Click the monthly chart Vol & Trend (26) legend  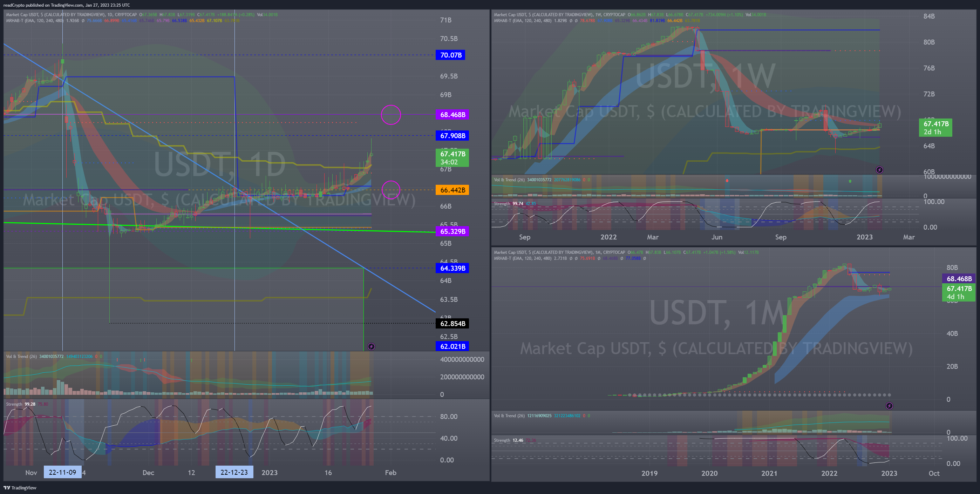542,415
